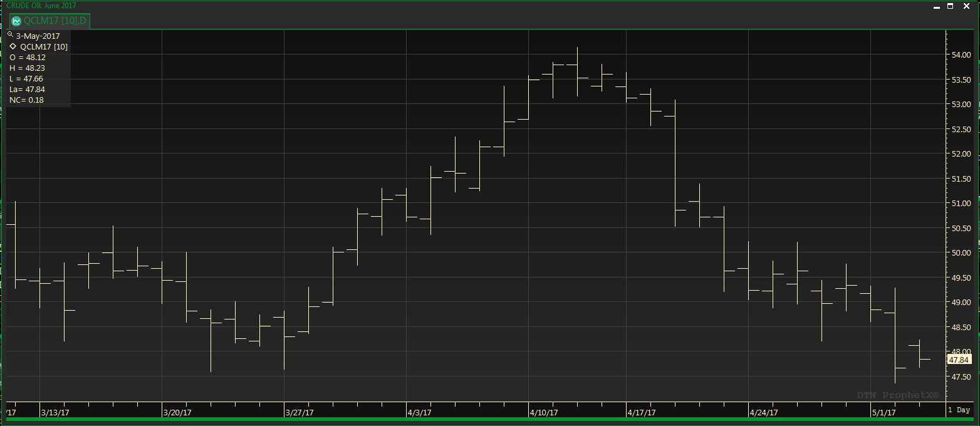
Task: Click the 53.00 price axis label
Action: (x=962, y=105)
